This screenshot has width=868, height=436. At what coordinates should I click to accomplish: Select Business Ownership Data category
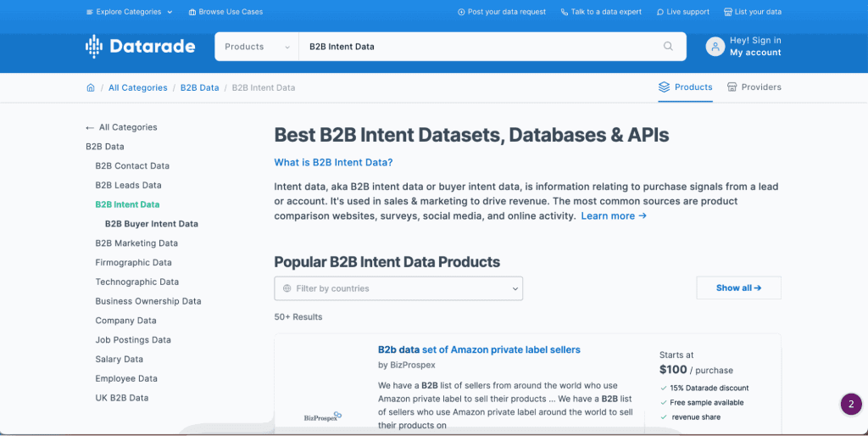click(148, 301)
